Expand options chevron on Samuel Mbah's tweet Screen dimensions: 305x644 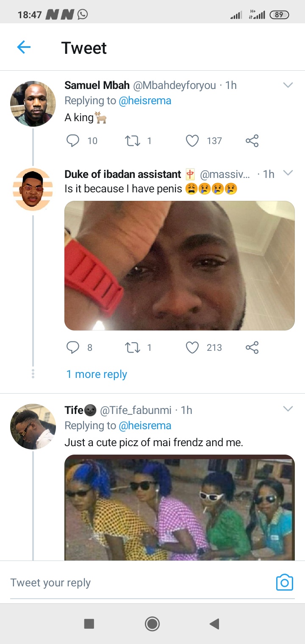click(288, 85)
